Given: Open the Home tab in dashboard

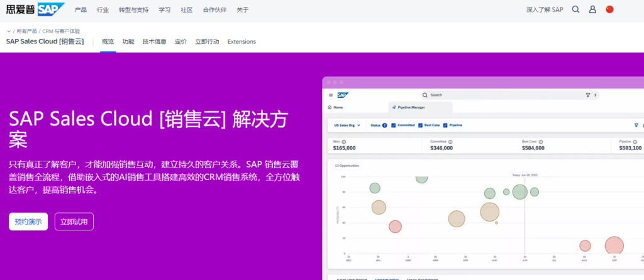Looking at the screenshot, I should tap(336, 107).
